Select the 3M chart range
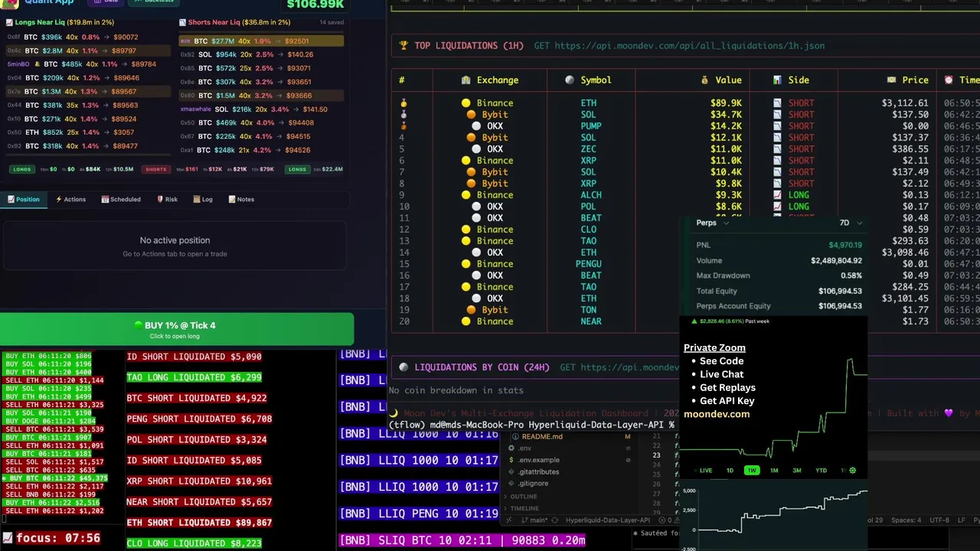The image size is (980, 551). click(x=797, y=471)
